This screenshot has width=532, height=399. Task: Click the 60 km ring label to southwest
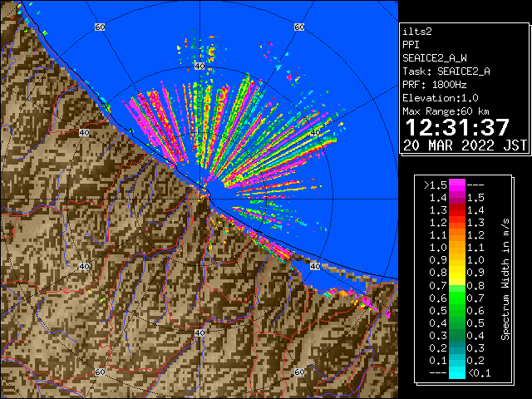coord(100,372)
